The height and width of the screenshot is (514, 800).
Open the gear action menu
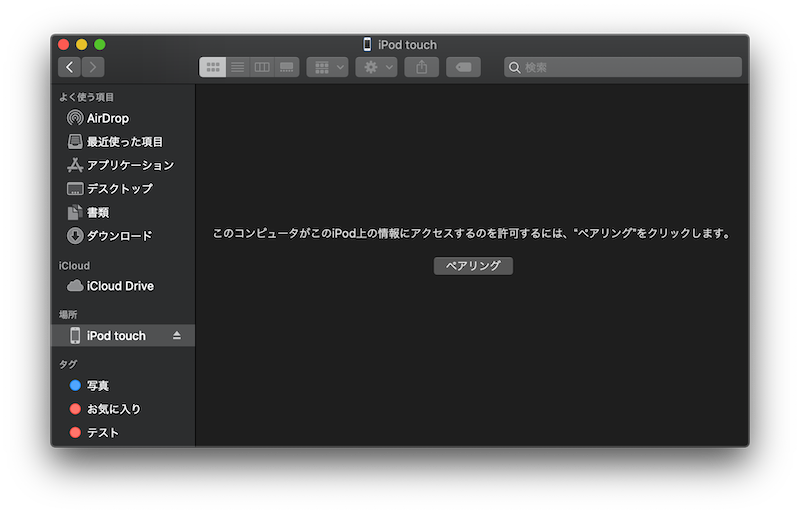(x=377, y=67)
